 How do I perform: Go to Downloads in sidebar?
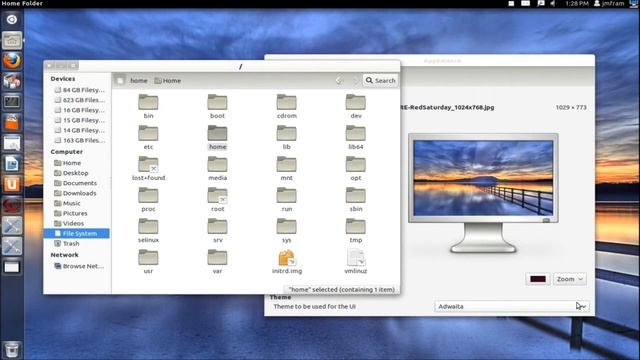[x=76, y=193]
